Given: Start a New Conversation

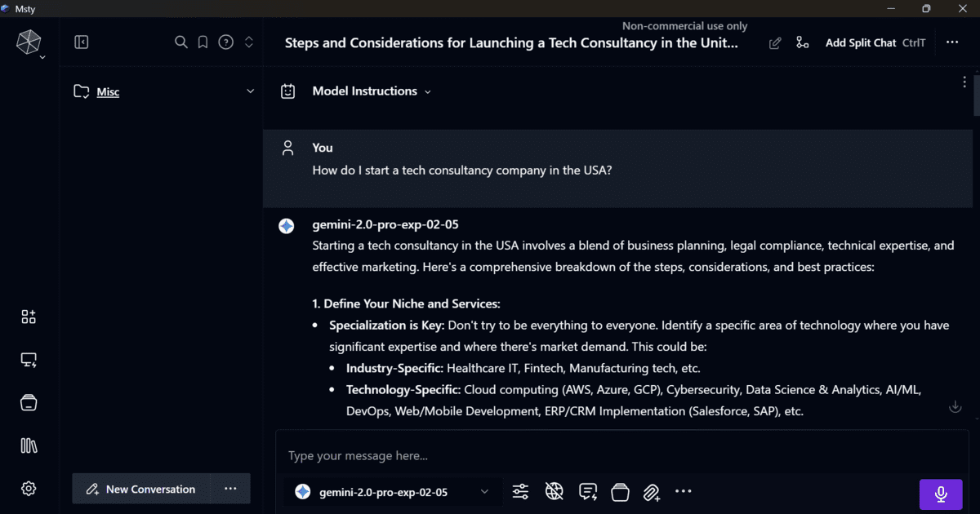Looking at the screenshot, I should point(140,489).
